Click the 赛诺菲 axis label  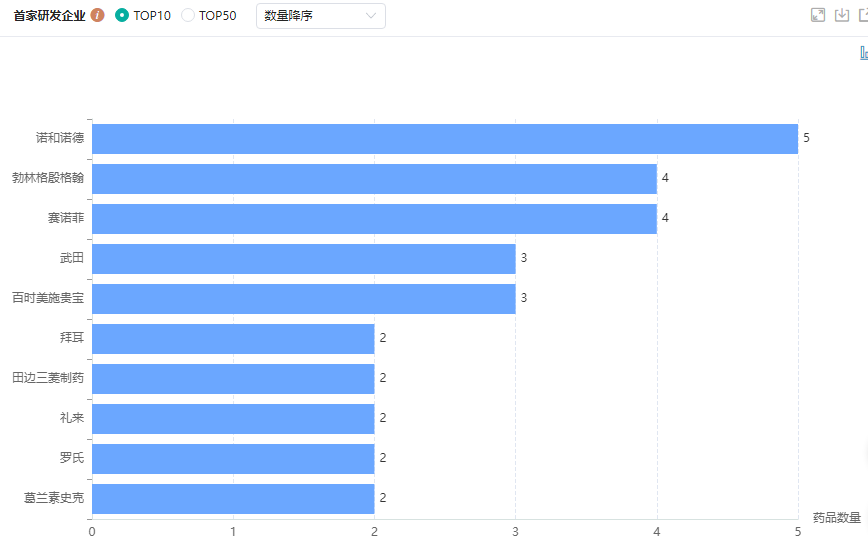click(65, 218)
